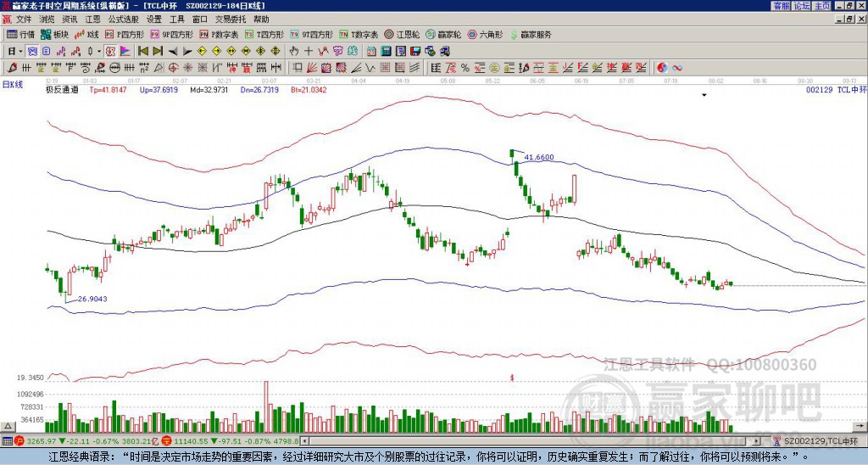
Task: Open the P数字表 tool
Action: [219, 34]
